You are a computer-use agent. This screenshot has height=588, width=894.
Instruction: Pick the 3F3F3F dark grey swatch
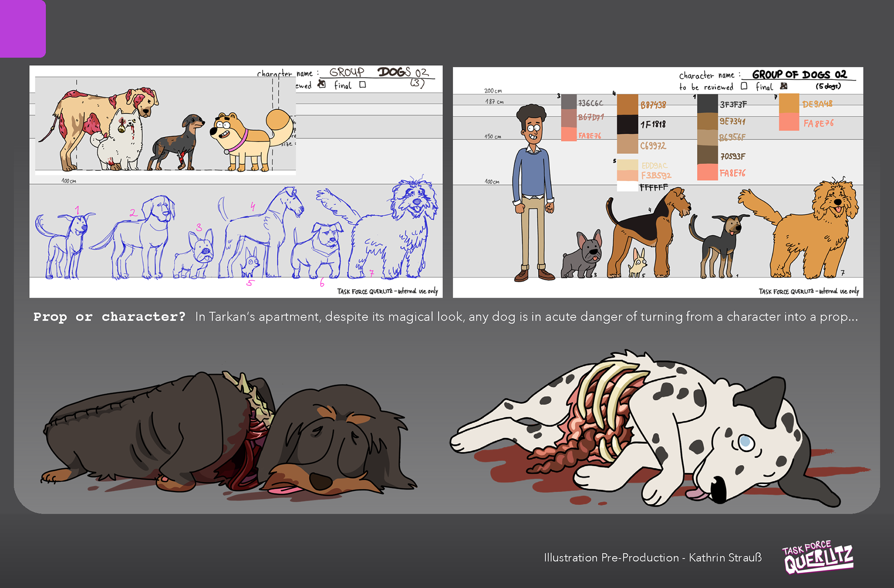coord(707,103)
